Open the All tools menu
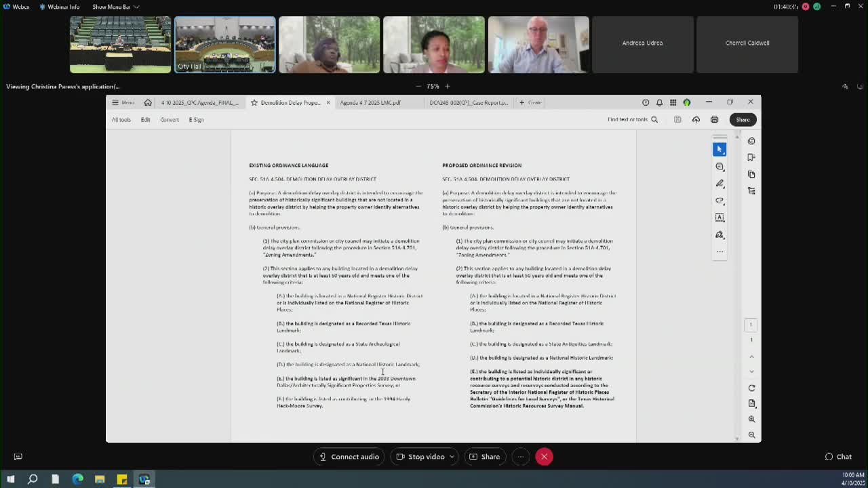 click(x=121, y=119)
